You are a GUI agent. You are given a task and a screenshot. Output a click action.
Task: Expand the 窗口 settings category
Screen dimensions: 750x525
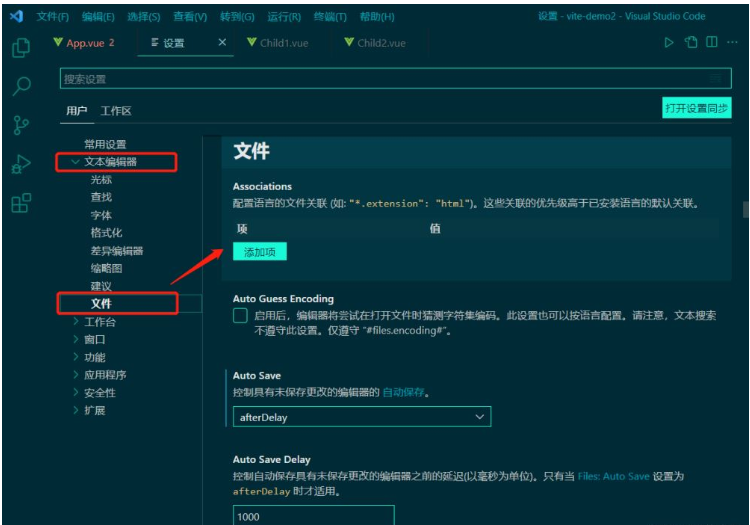pyautogui.click(x=75, y=339)
